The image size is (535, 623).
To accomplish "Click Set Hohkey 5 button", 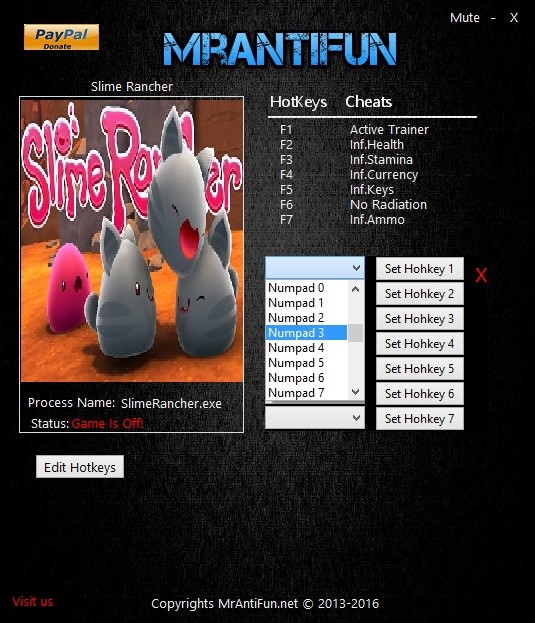I will (x=419, y=369).
